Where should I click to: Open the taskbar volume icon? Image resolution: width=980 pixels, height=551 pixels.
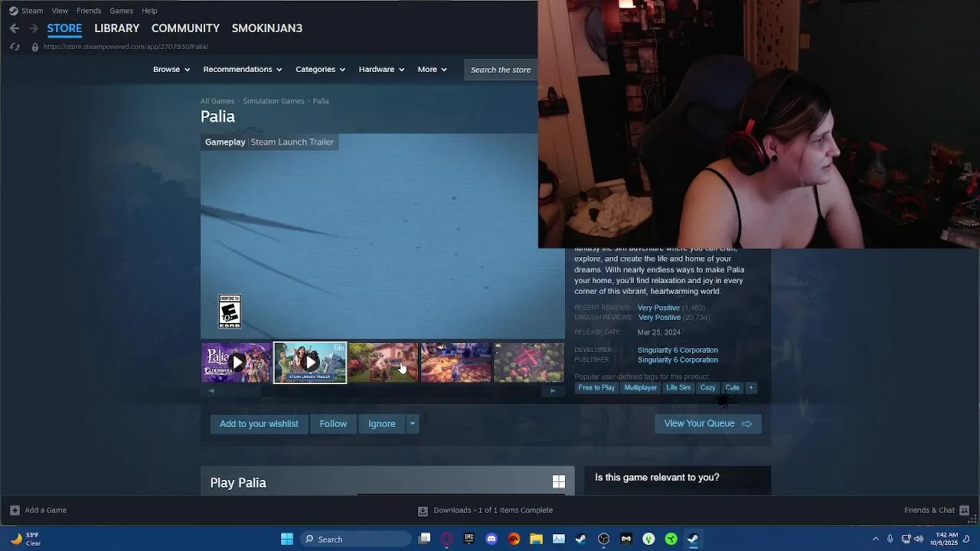pos(919,539)
